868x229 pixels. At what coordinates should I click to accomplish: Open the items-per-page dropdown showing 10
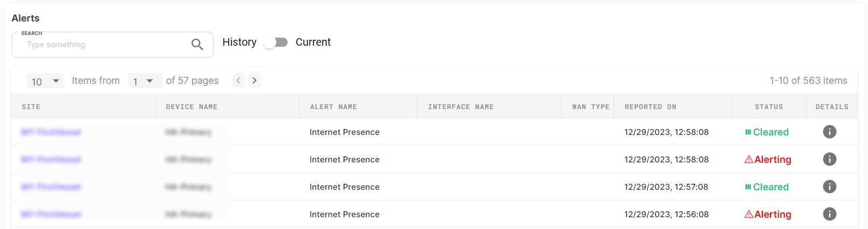(x=45, y=81)
